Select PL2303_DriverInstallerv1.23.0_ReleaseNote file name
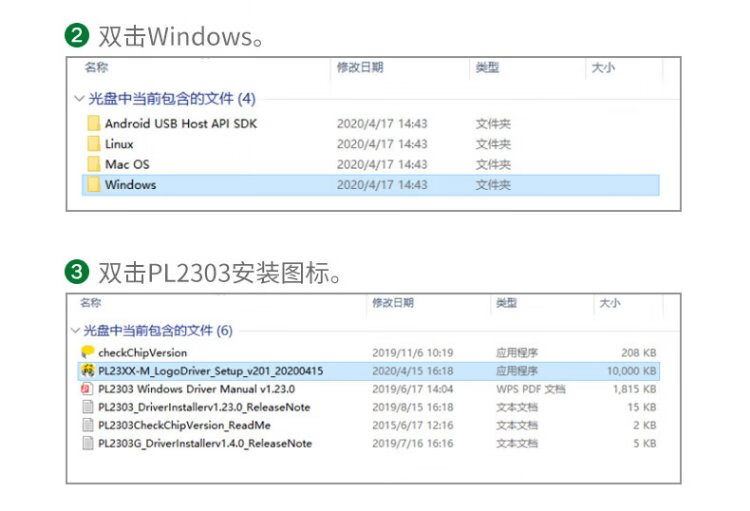This screenshot has width=750, height=511. click(x=204, y=407)
